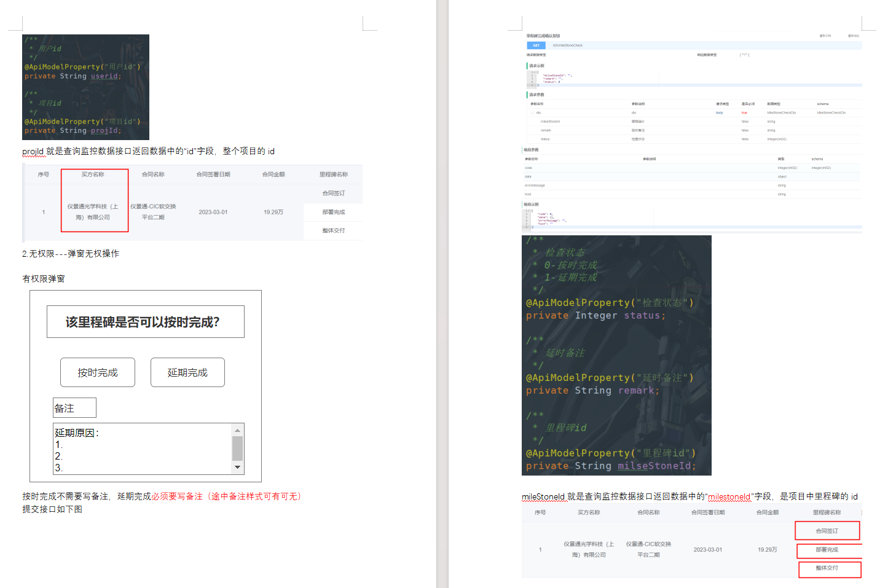This screenshot has height=588, width=888.
Task: Click 仪景通-CIC软交换 contract cell in left-page table
Action: (x=153, y=212)
